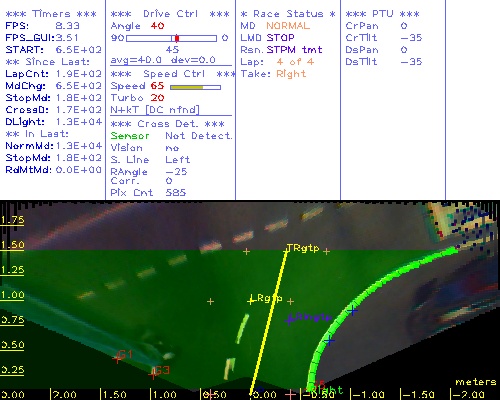500x400 pixels.
Task: Select the RdMtMd value 0.0E+00
Action: (x=78, y=170)
